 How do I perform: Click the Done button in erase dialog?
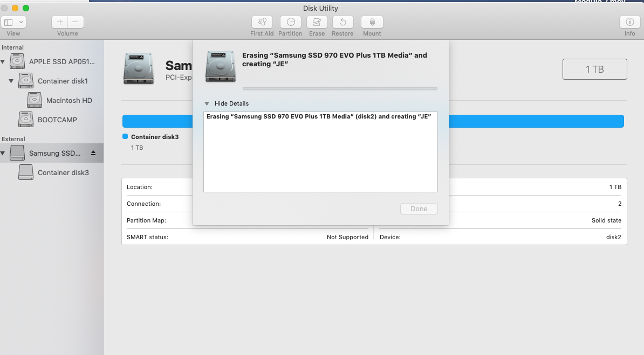click(x=419, y=208)
